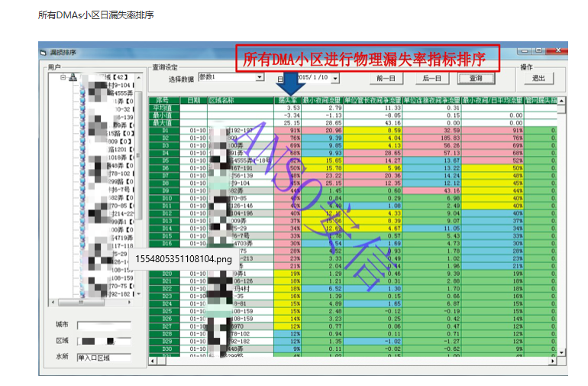The height and width of the screenshot is (386, 588).
Task: Select the 6-7号 node in user tree
Action: tap(120, 190)
